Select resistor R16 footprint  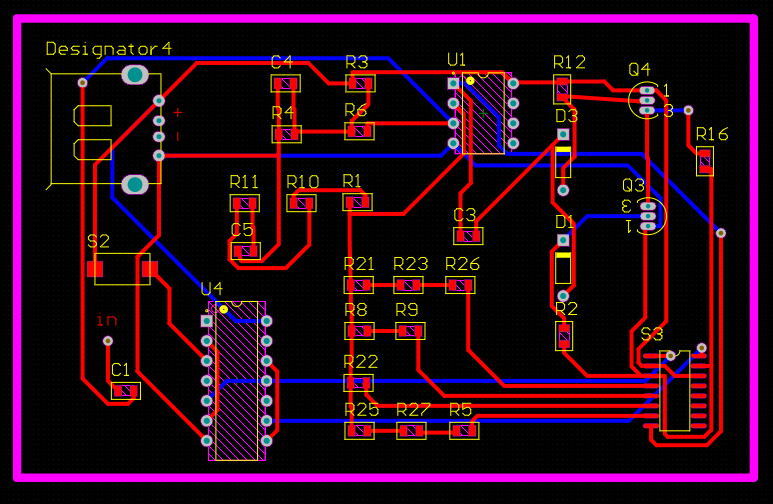tap(705, 161)
